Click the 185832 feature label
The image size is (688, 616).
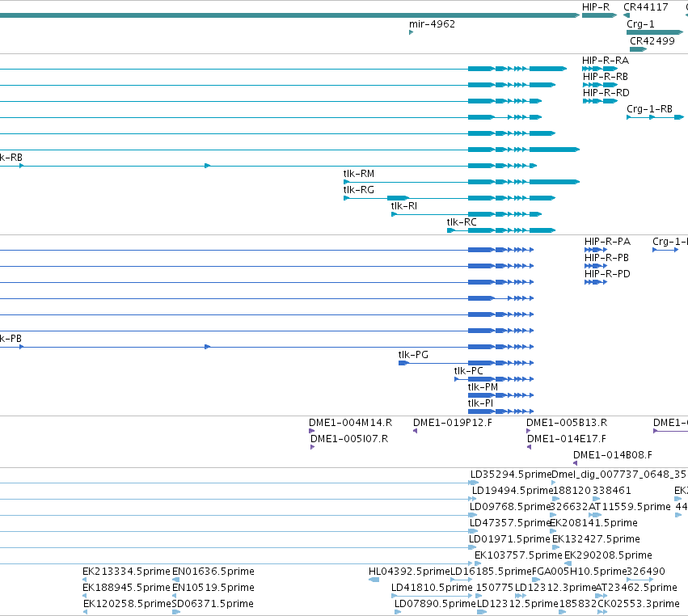click(578, 604)
